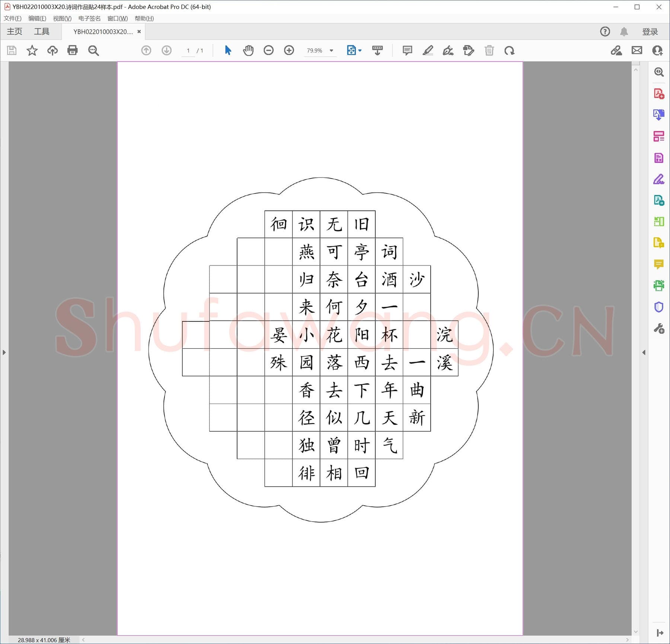This screenshot has height=644, width=670.
Task: Expand the left navigation pane arrow
Action: (4, 352)
